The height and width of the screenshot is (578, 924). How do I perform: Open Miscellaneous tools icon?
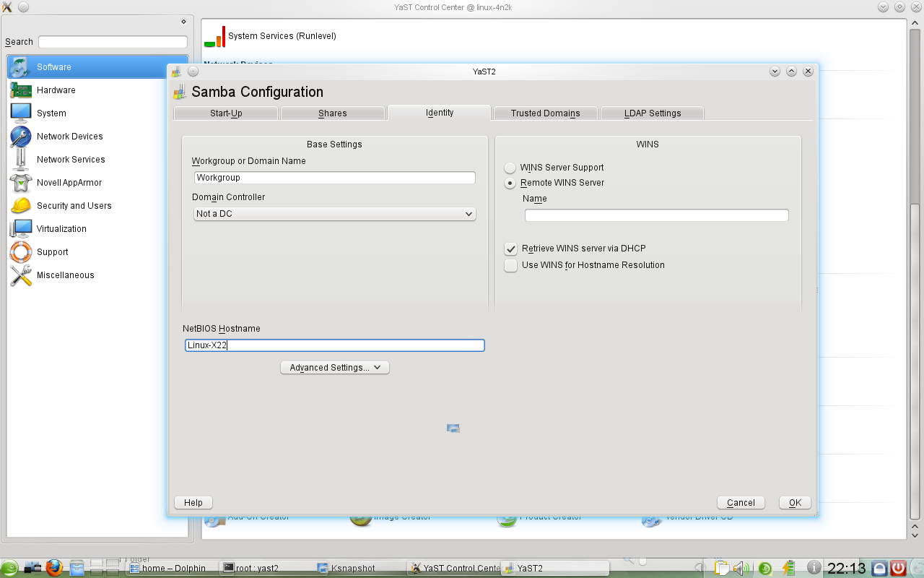20,275
